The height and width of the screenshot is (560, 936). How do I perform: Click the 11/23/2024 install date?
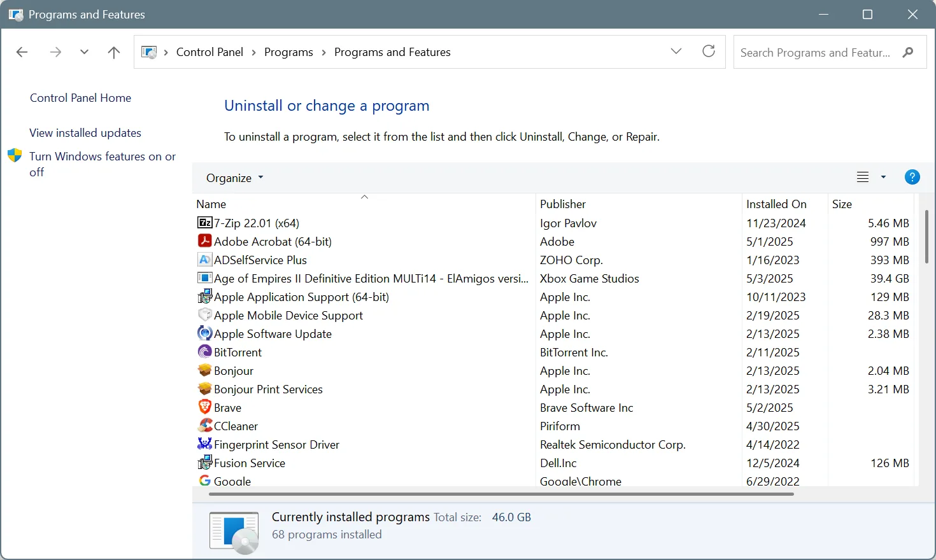[x=776, y=223]
